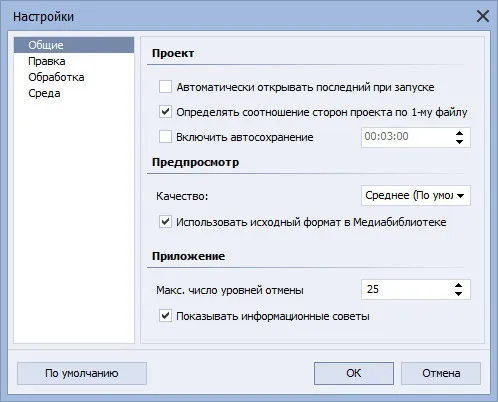This screenshot has height=402, width=498.
Task: Decrease autosave interval with down arrow
Action: (x=459, y=142)
